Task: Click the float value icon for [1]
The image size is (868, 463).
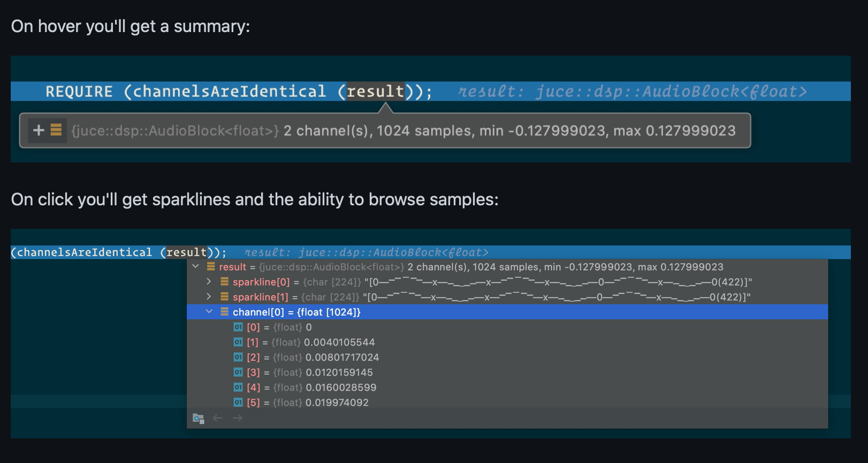Action: point(238,342)
